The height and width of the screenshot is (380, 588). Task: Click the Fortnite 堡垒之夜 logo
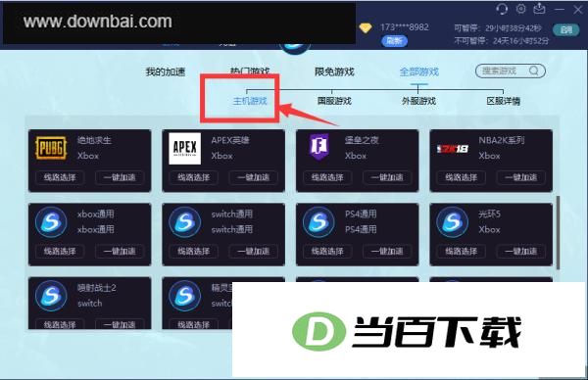318,147
